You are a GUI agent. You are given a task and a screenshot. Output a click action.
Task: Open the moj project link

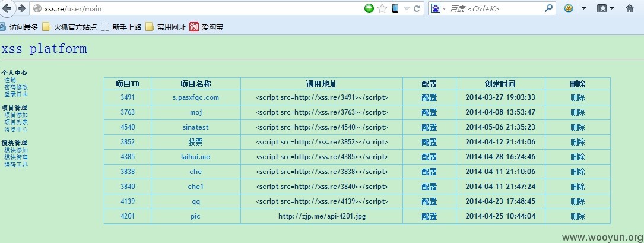point(196,112)
